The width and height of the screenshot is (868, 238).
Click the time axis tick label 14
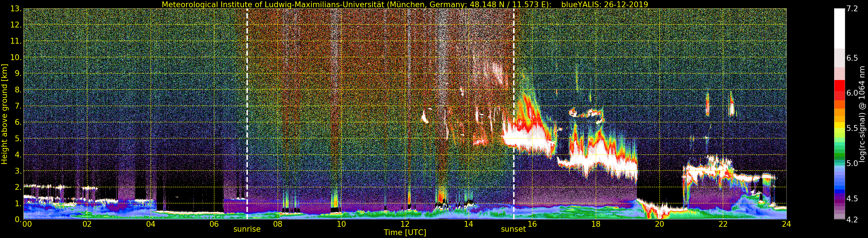(x=469, y=224)
